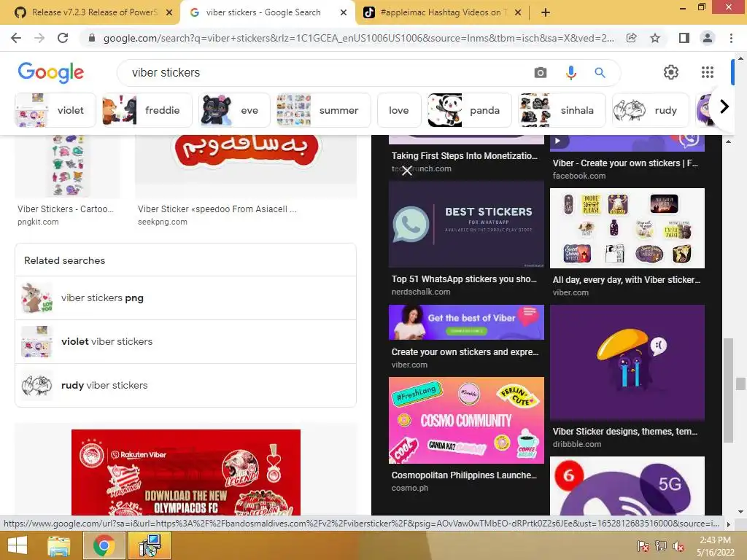
Task: Open Get the best of Viber banner
Action: tap(466, 322)
